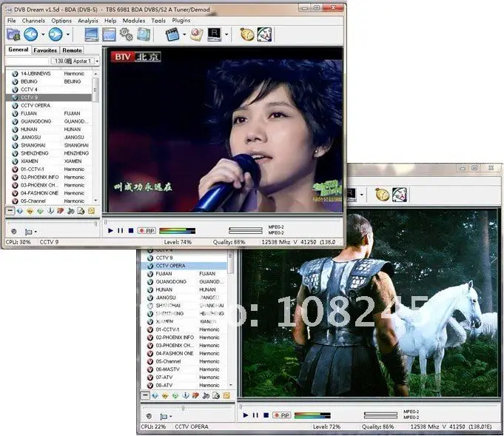Screen dimensions: 504x436
Task: Open settings with the gears icon
Action: point(126,34)
